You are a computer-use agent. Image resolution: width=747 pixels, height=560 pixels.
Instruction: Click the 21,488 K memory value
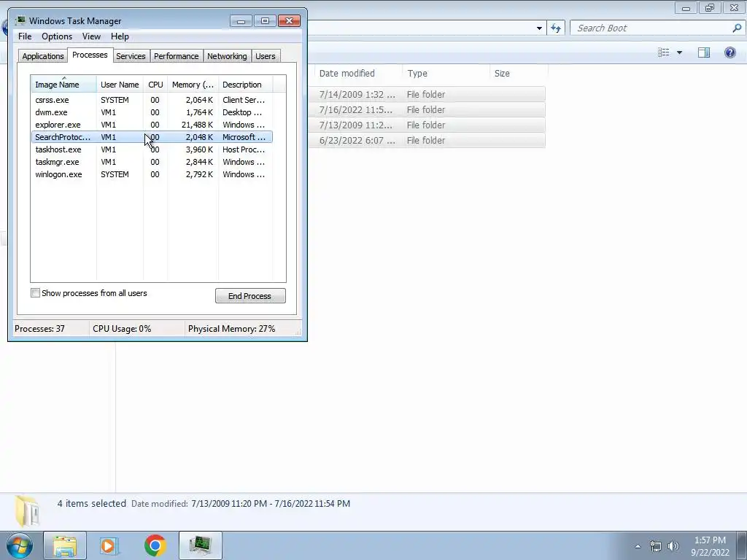[x=197, y=125]
